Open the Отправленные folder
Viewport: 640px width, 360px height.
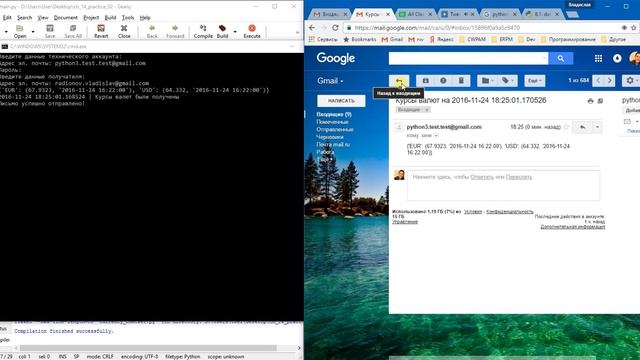point(335,129)
